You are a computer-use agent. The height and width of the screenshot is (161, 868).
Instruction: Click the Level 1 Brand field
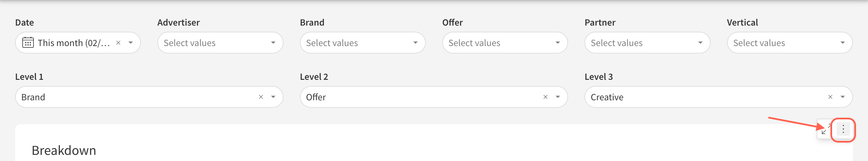pos(137,97)
